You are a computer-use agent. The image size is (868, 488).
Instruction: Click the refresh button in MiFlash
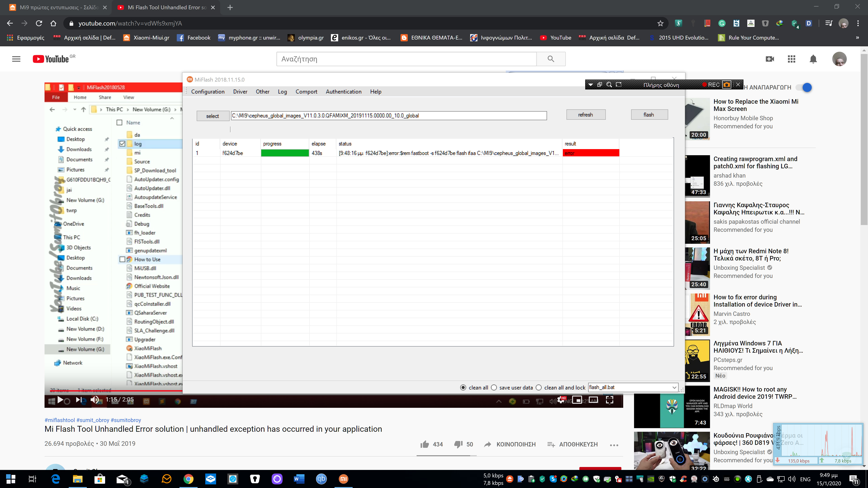pos(586,115)
